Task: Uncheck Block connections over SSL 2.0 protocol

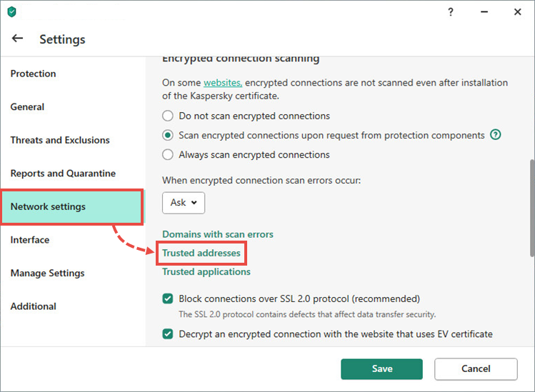Action: pos(168,298)
